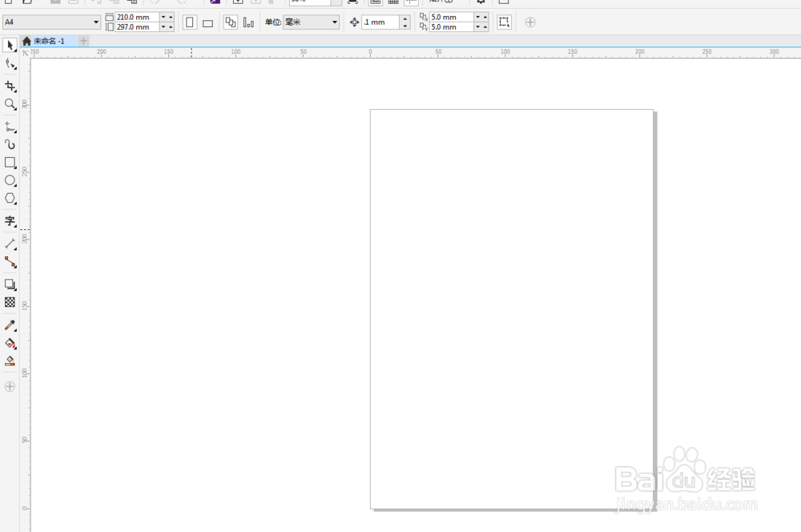This screenshot has height=532, width=801.
Task: Click the home icon on document tab
Action: pos(26,41)
